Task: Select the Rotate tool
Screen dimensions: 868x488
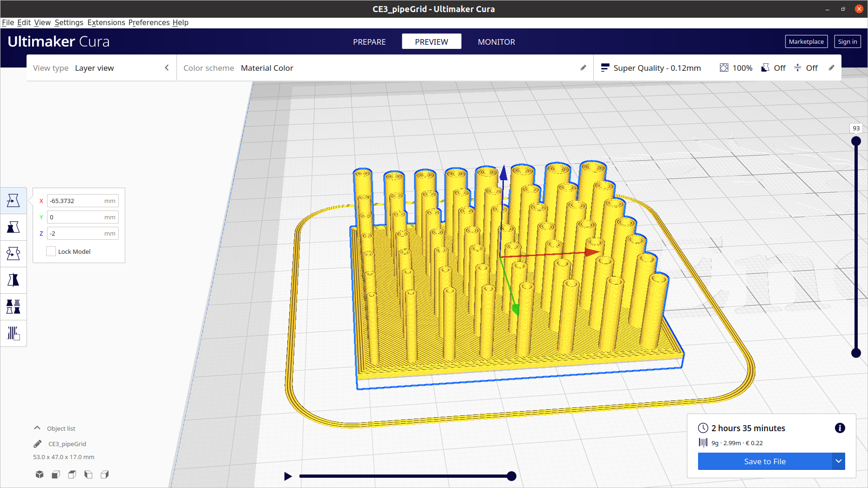Action: (13, 254)
